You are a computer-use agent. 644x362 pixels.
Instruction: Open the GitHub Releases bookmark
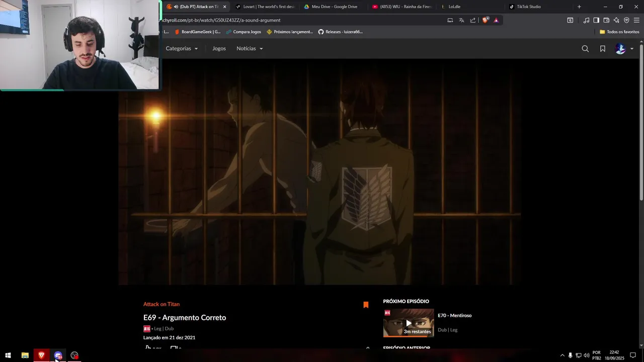[x=340, y=32]
